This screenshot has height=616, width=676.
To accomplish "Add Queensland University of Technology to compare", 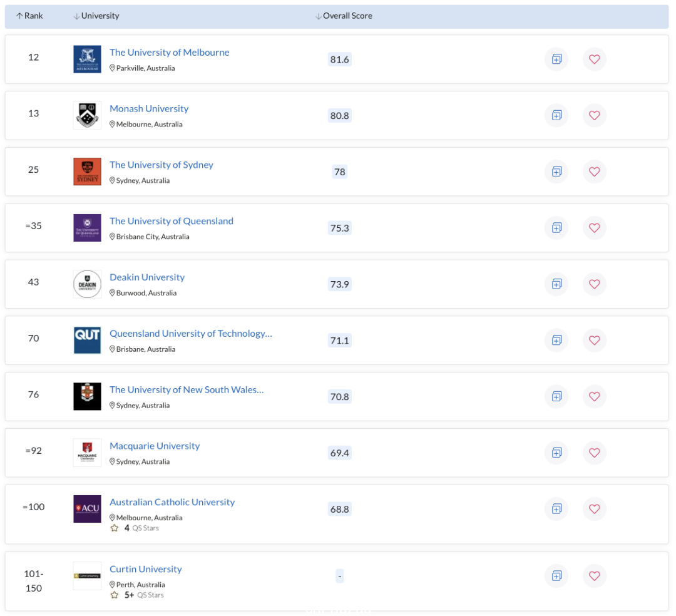I will coord(556,340).
